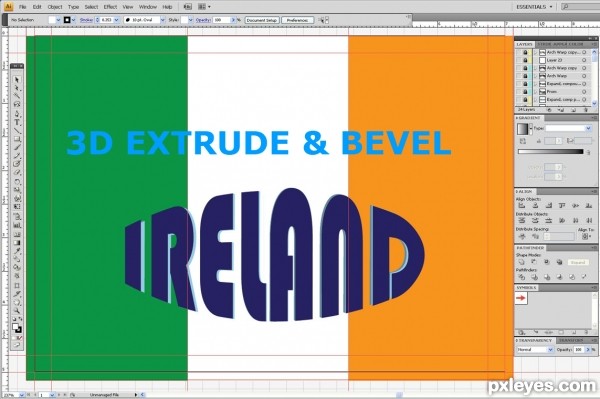This screenshot has height=399, width=600.
Task: Open the Style dropdown
Action: [190, 20]
